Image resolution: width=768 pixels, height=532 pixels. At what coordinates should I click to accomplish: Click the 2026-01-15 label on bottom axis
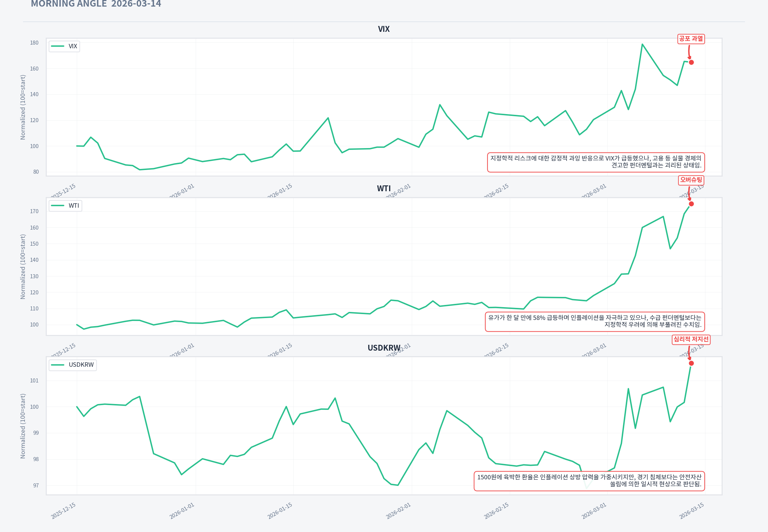(280, 510)
